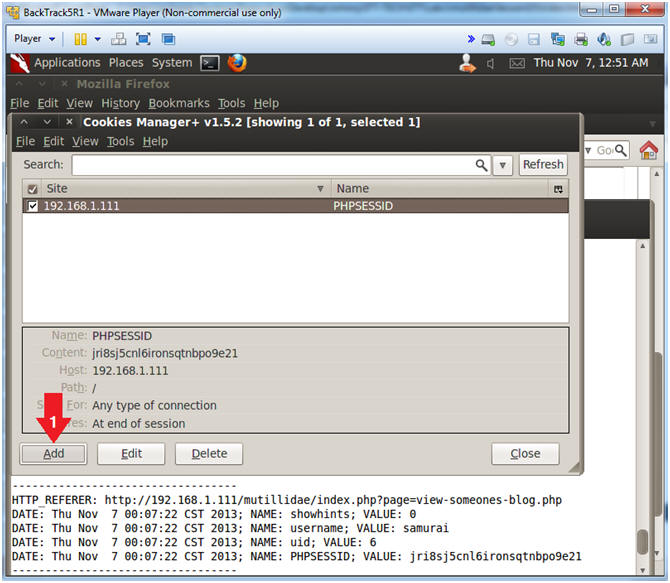Screen dimensions: 670x583
Task: Click the hard disk device icon
Action: click(x=488, y=40)
